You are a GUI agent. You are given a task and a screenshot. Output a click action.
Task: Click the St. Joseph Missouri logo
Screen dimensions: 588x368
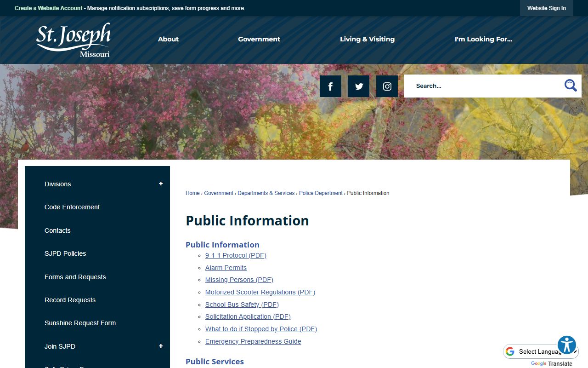(73, 40)
